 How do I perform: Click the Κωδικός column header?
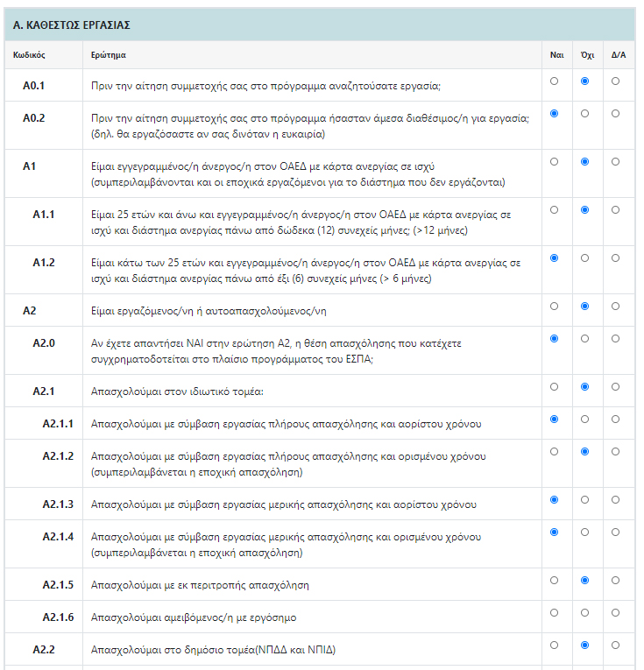pyautogui.click(x=30, y=54)
